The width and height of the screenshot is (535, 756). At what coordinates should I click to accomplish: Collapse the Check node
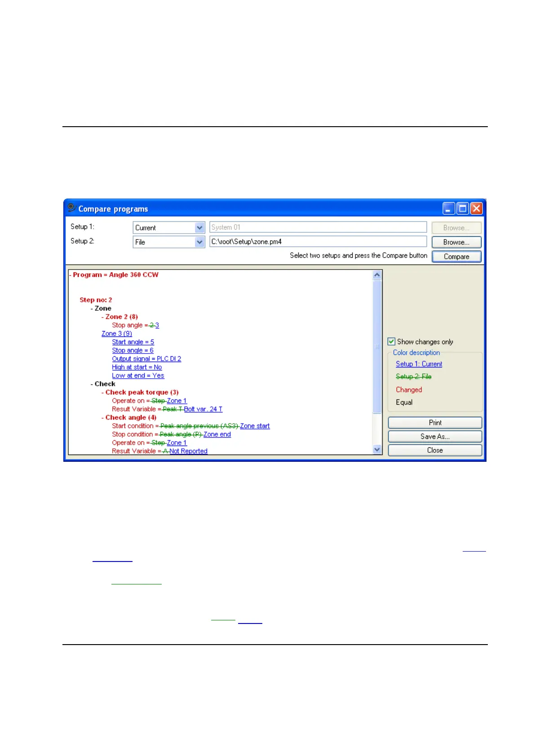tap(92, 384)
